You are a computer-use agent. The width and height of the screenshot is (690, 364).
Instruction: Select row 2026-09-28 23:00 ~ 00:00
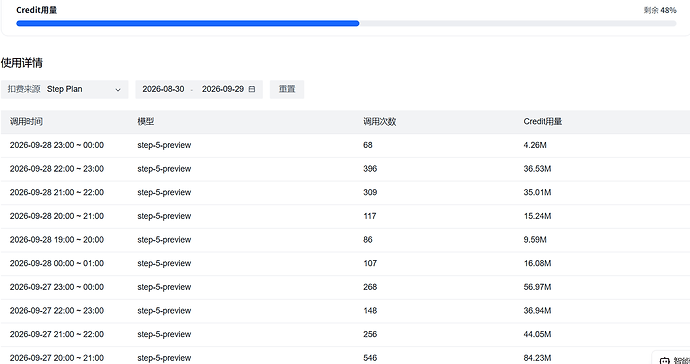(345, 145)
